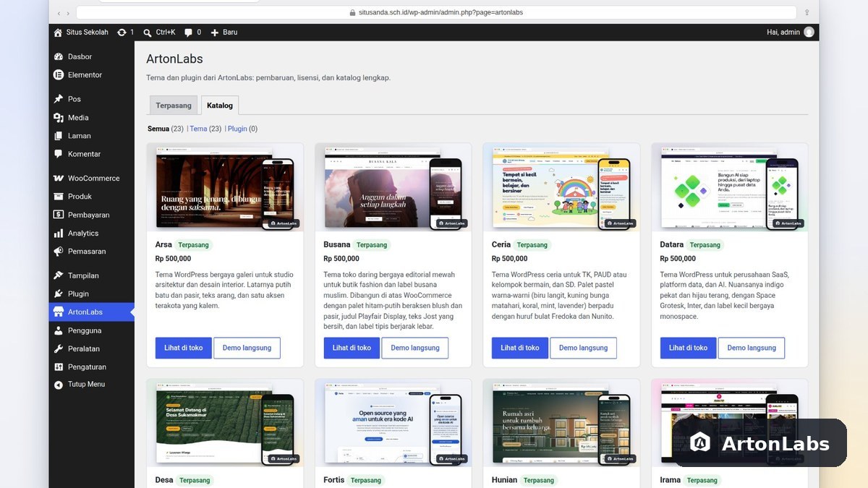Click the Hai, admin greeting
This screenshot has width=868, height=488.
[783, 33]
